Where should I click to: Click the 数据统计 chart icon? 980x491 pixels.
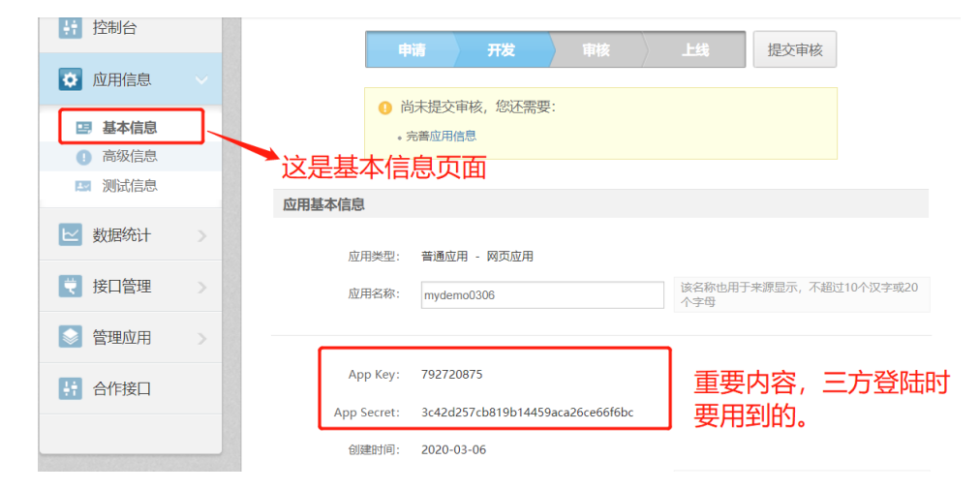70,235
